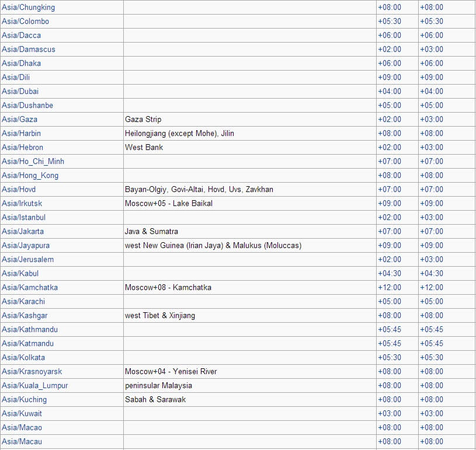This screenshot has height=450, width=476.
Task: Click the 'Sabah & Sarawak' text
Action: tap(155, 399)
